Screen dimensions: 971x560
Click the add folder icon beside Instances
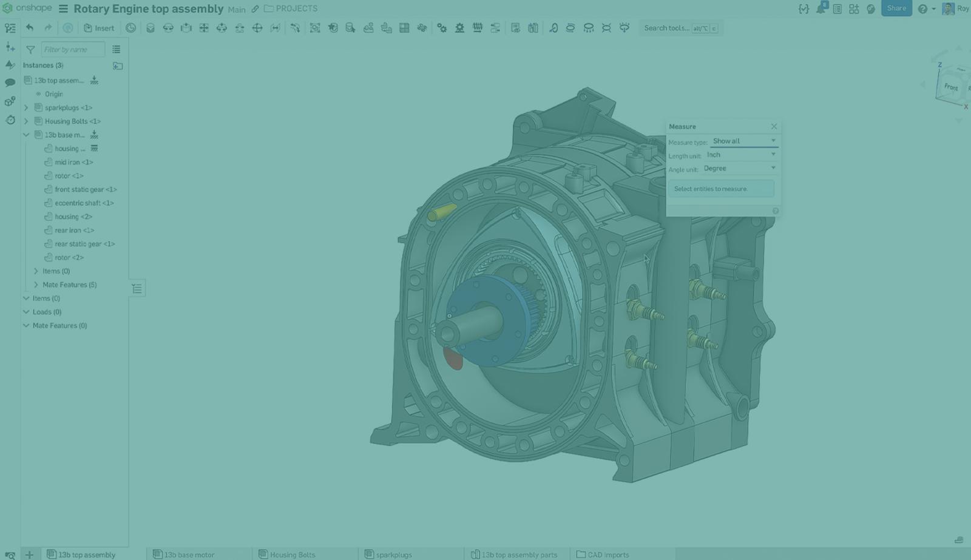pyautogui.click(x=118, y=66)
